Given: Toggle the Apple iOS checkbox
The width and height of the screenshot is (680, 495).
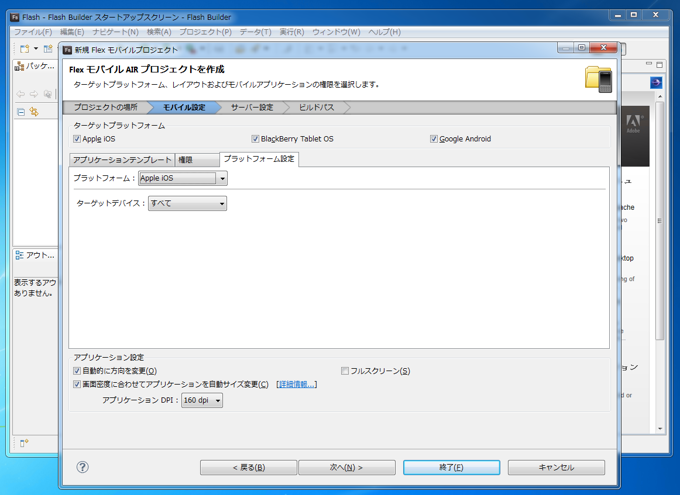Looking at the screenshot, I should [77, 139].
